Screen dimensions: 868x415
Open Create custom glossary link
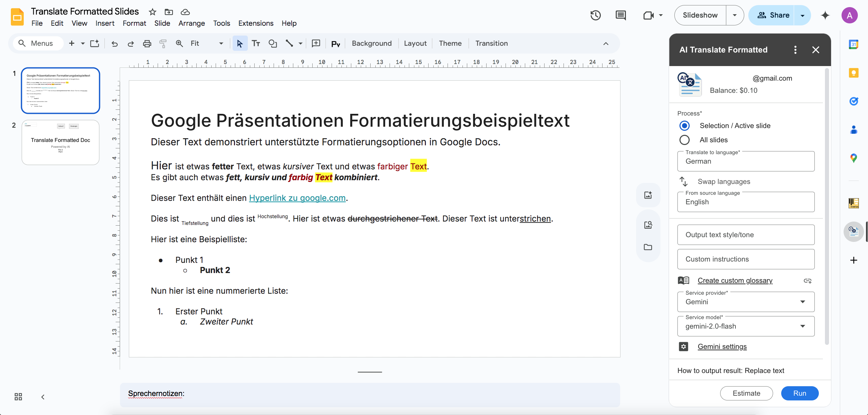coord(735,281)
